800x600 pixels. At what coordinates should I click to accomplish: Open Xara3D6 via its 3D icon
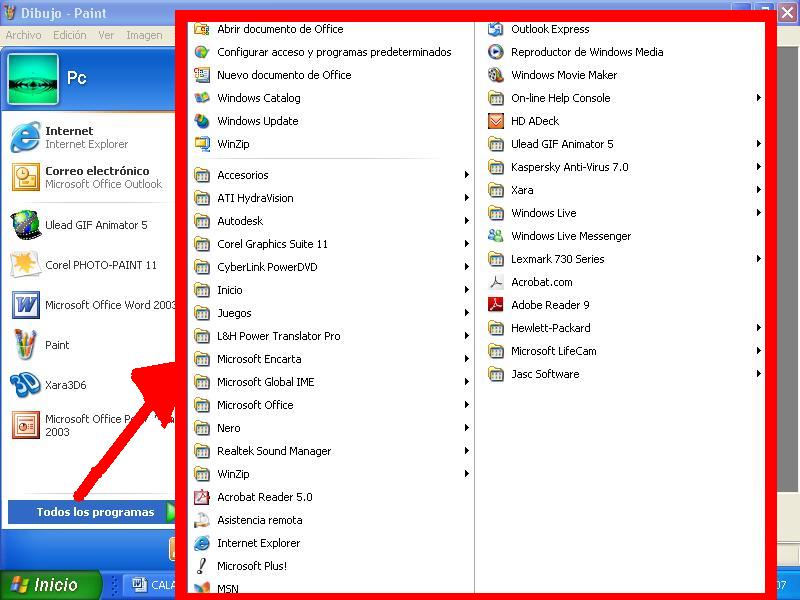tap(25, 385)
